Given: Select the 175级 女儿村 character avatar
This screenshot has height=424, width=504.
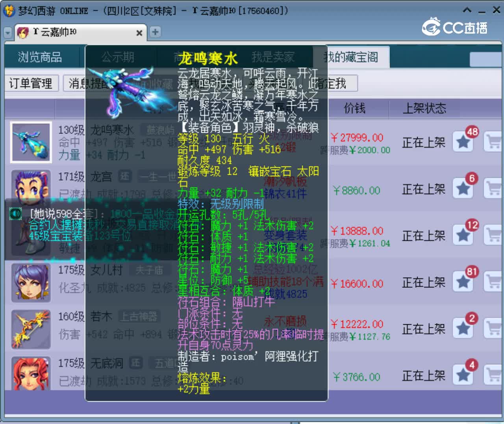Looking at the screenshot, I should point(31,283).
